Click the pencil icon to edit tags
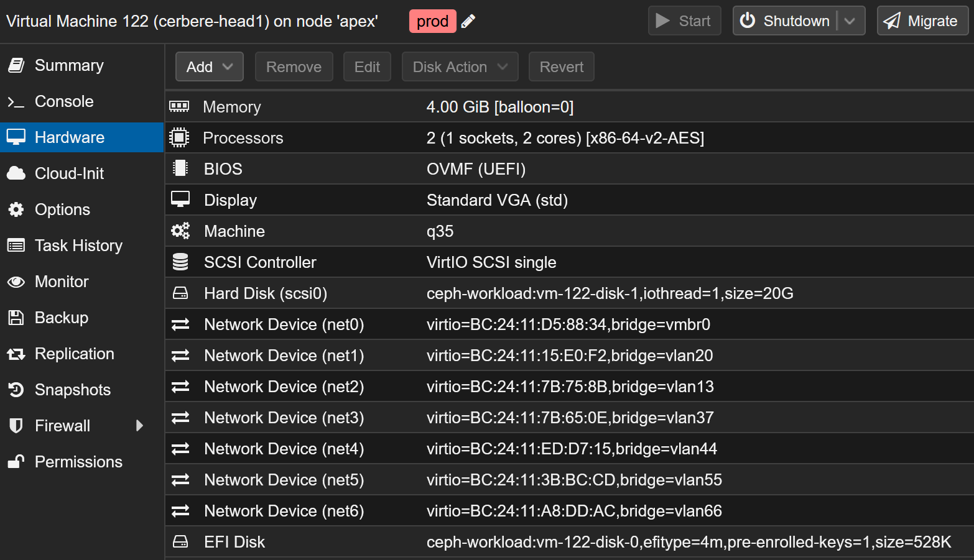 [468, 21]
